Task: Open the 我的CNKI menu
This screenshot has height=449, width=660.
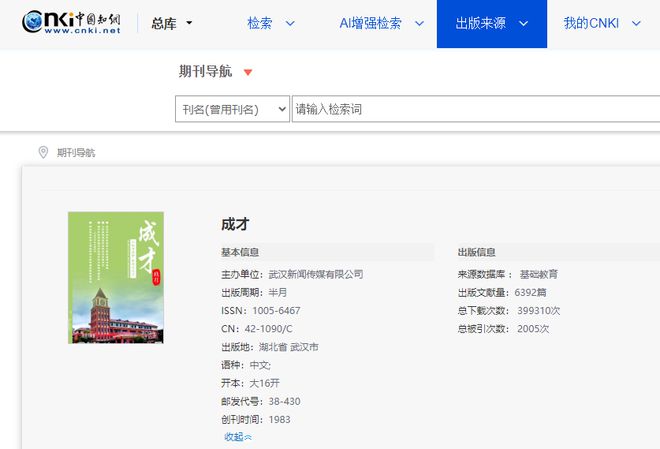Action: pos(602,23)
